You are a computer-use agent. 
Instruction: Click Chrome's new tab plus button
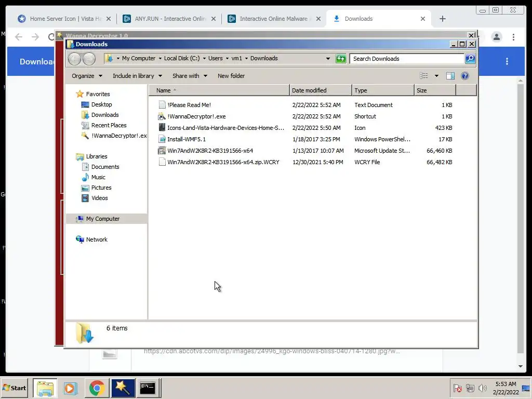(443, 19)
